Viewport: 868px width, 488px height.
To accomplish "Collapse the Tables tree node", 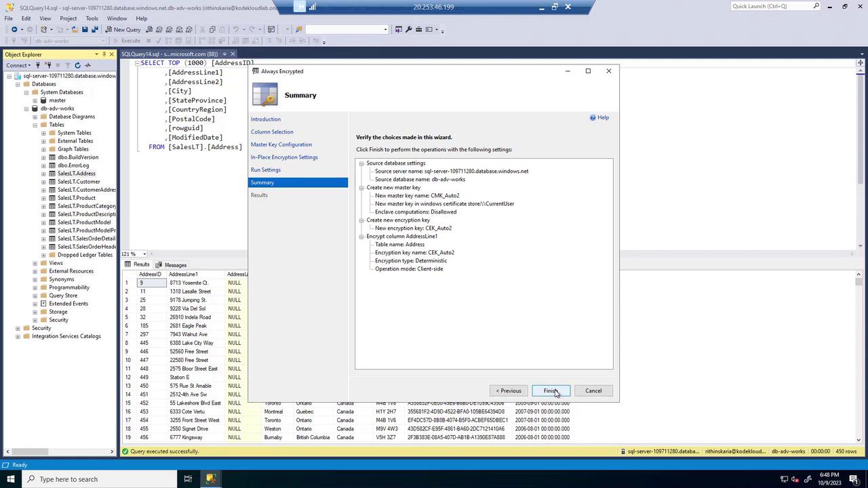I will (35, 125).
